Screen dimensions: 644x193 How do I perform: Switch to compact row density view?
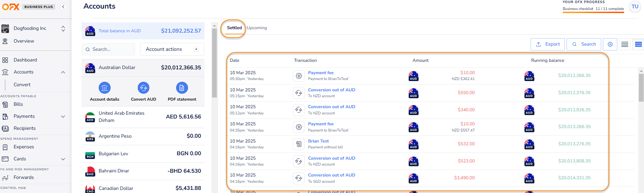click(625, 44)
